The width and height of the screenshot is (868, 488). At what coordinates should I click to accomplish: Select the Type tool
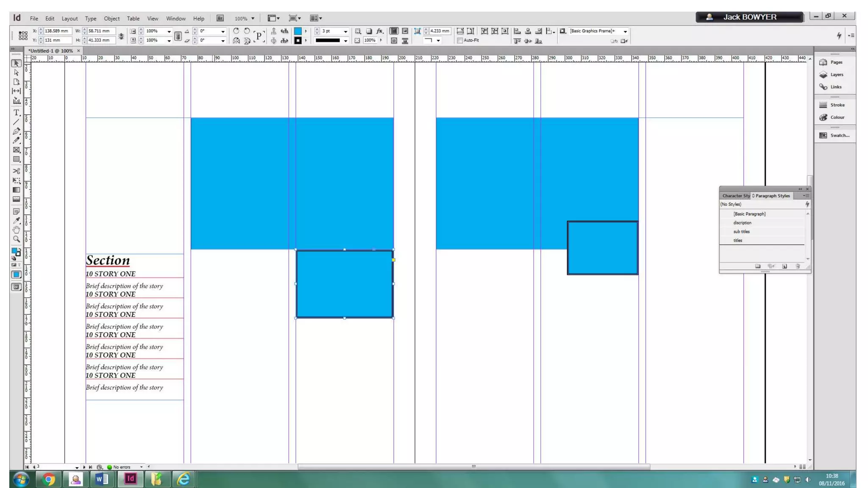pos(16,113)
